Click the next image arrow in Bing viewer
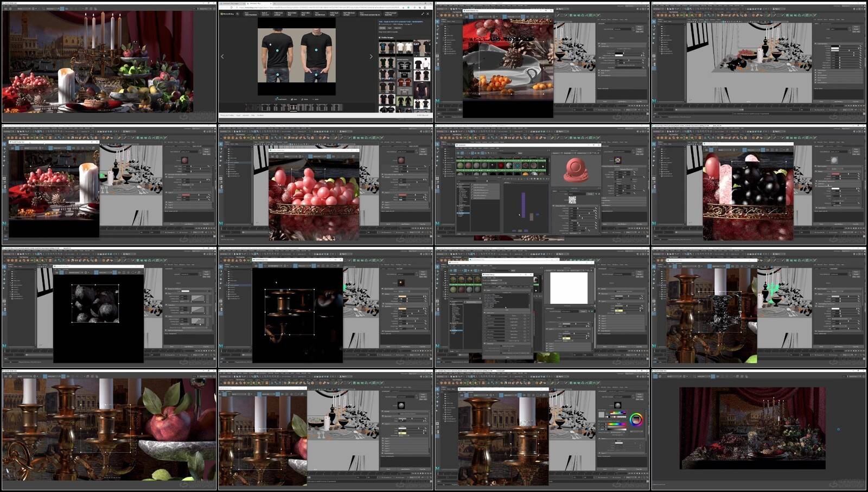Image resolution: width=868 pixels, height=492 pixels. (x=371, y=56)
